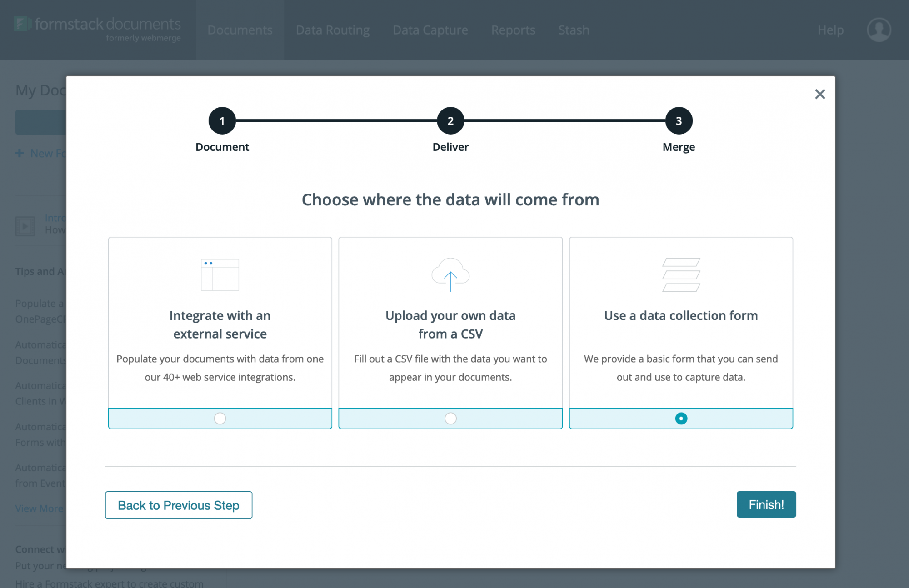909x588 pixels.
Task: Close the setup wizard dialog
Action: tap(820, 94)
